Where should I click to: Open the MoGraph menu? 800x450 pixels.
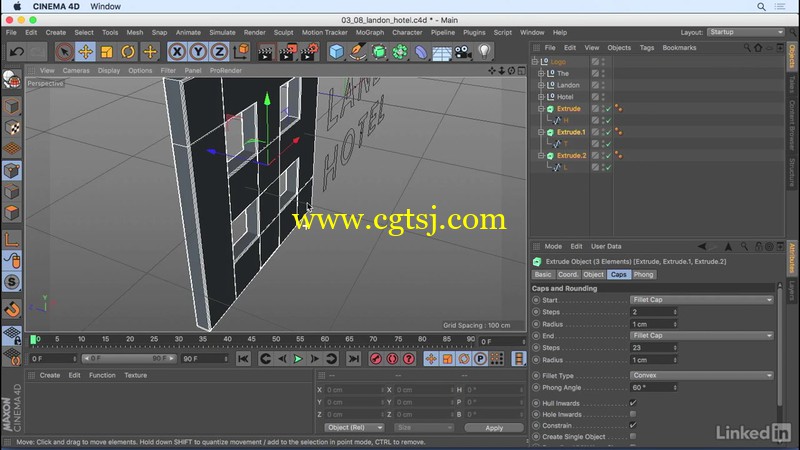[x=369, y=32]
